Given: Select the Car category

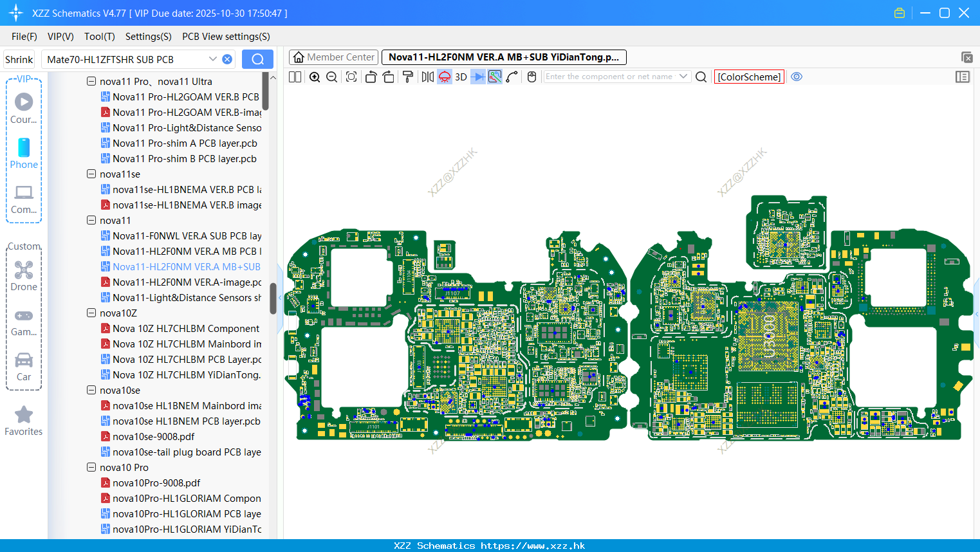Looking at the screenshot, I should [24, 367].
